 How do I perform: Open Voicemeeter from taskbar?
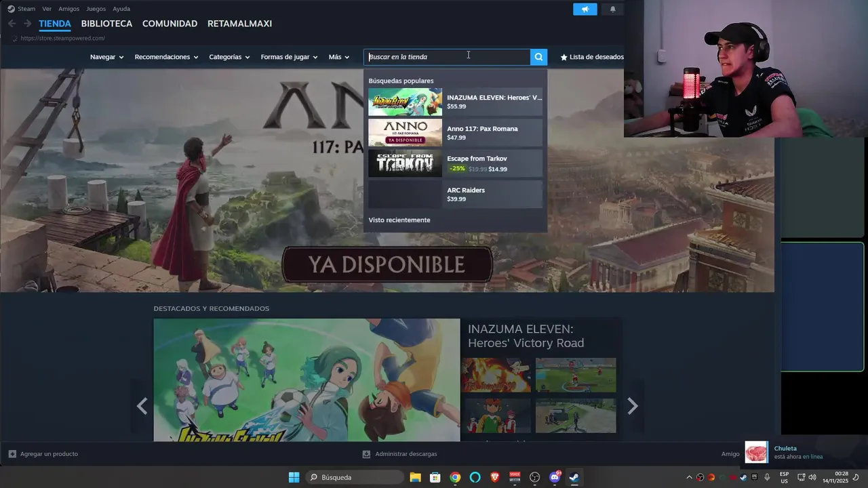[x=515, y=477]
